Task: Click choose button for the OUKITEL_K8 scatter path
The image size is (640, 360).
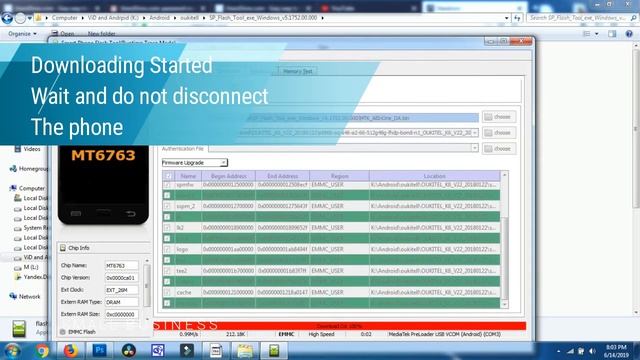Action: point(499,133)
